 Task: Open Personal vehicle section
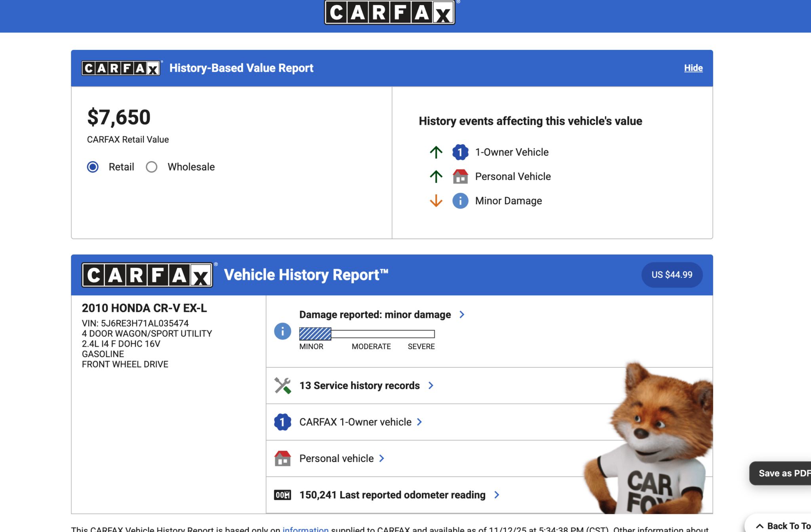tap(336, 458)
